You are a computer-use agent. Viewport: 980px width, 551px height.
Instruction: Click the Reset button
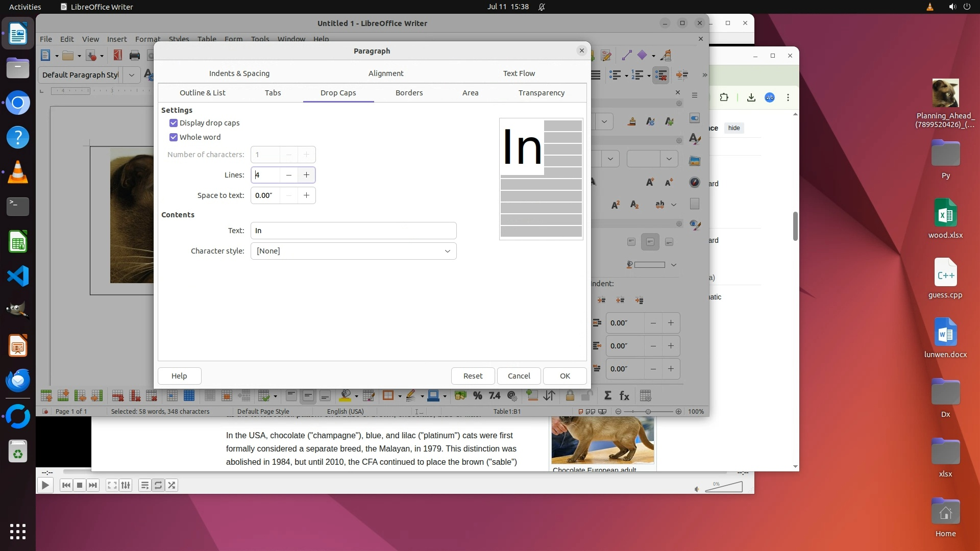coord(473,376)
